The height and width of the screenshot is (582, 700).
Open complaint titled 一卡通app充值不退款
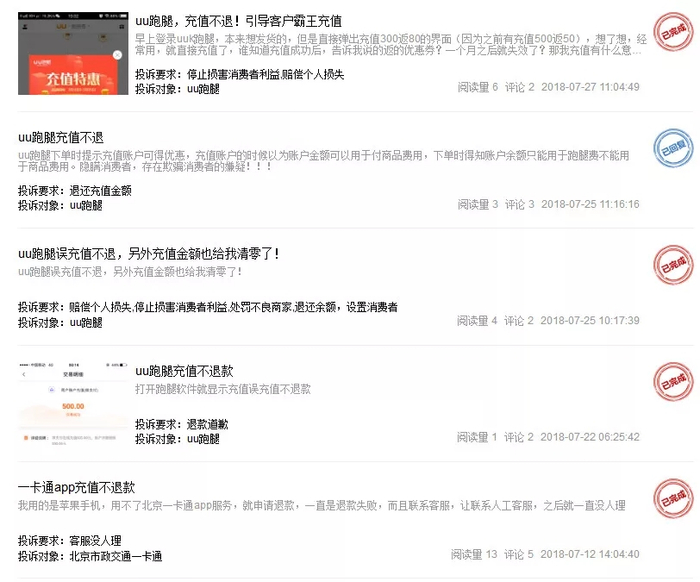(x=76, y=487)
